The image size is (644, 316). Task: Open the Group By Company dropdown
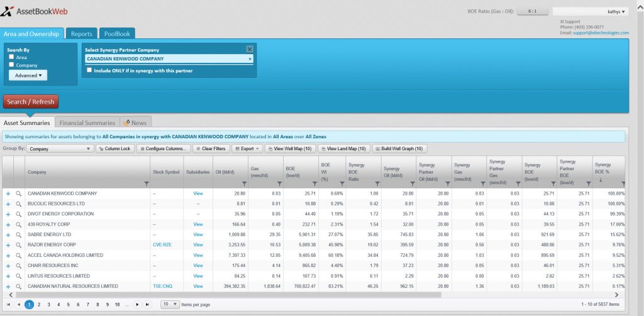tap(60, 149)
